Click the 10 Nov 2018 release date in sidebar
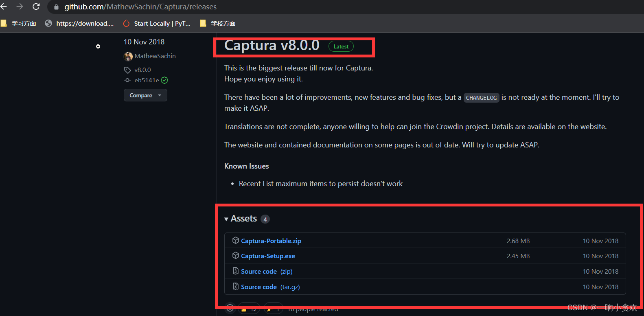This screenshot has height=316, width=644. tap(144, 42)
